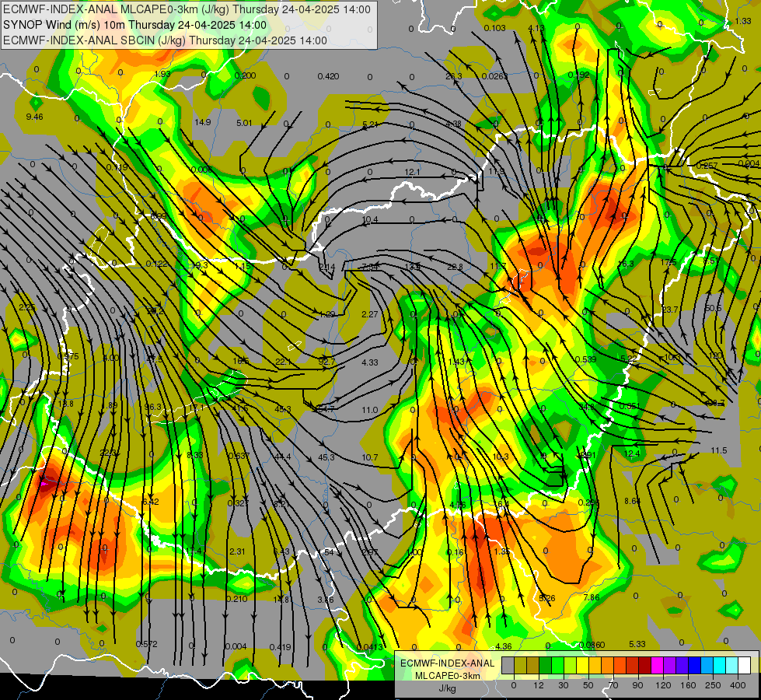
Task: Click the legend tick label '160'
Action: 688,685
